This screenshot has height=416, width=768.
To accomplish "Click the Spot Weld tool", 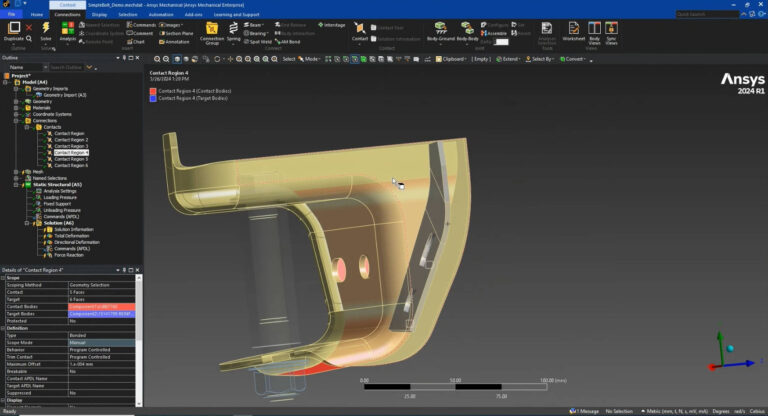I will 258,42.
